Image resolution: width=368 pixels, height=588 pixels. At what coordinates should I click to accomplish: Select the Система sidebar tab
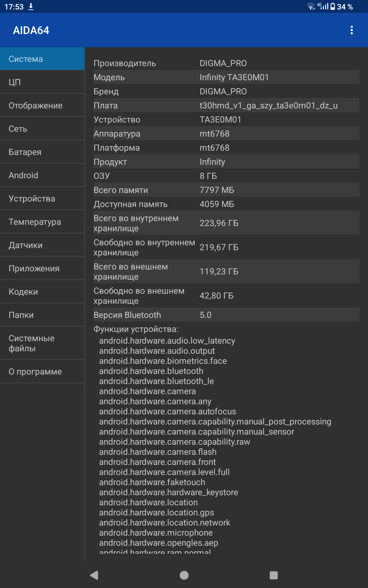click(42, 59)
